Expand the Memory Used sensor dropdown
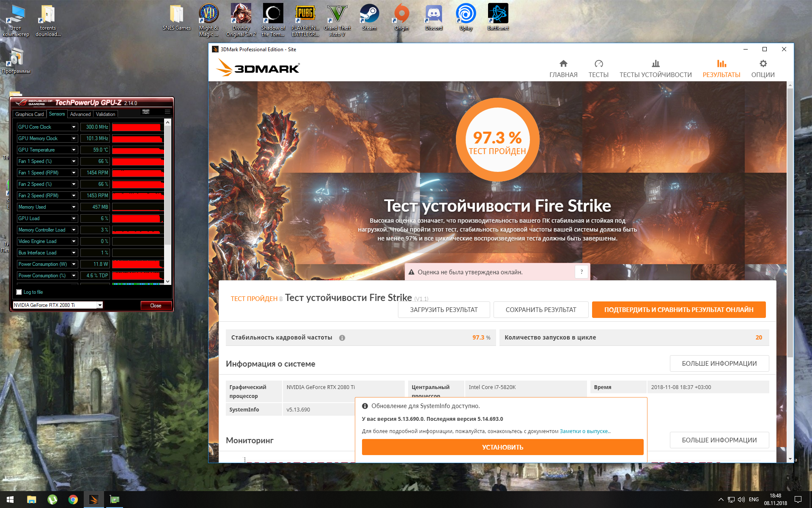Screen dimensions: 812x508 tap(74, 207)
